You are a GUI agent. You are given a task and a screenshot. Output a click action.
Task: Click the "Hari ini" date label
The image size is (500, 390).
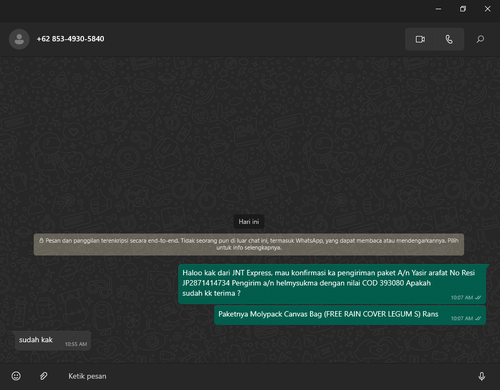click(249, 222)
